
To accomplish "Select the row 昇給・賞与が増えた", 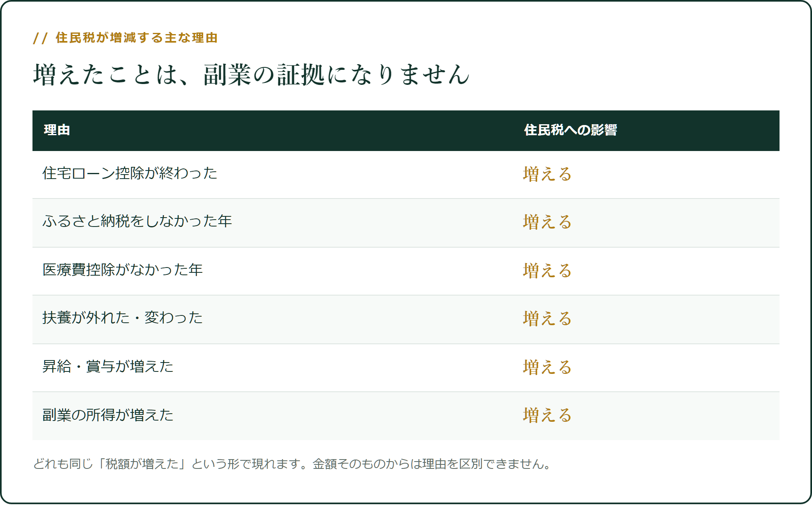I will click(406, 368).
